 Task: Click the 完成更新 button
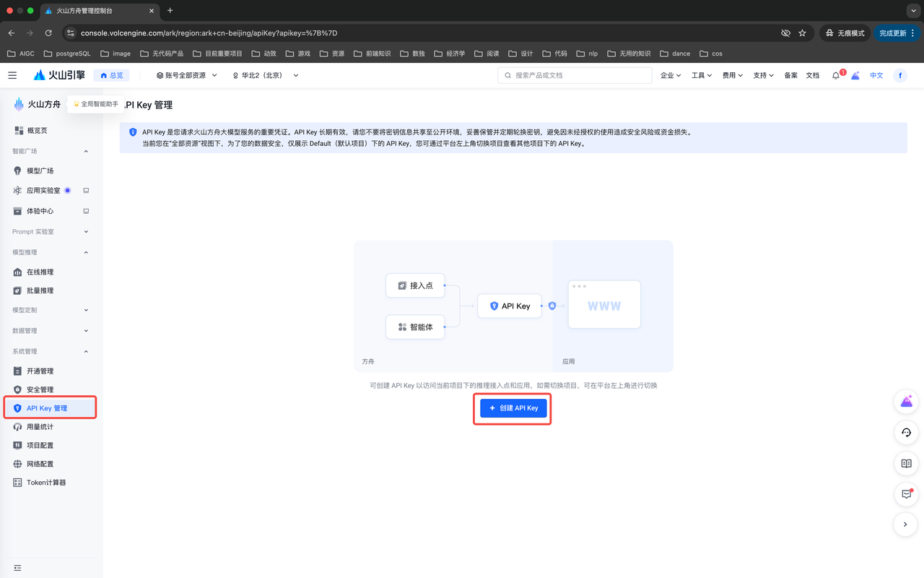coord(897,33)
